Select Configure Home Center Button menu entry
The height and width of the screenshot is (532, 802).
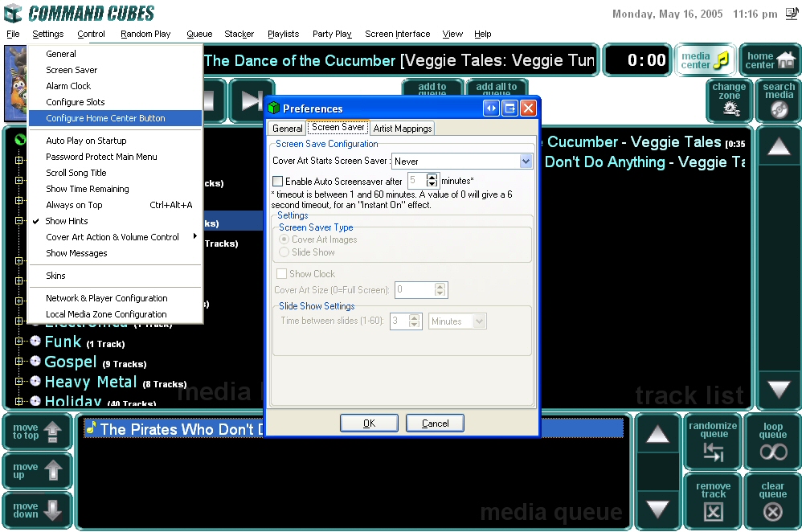coord(105,118)
